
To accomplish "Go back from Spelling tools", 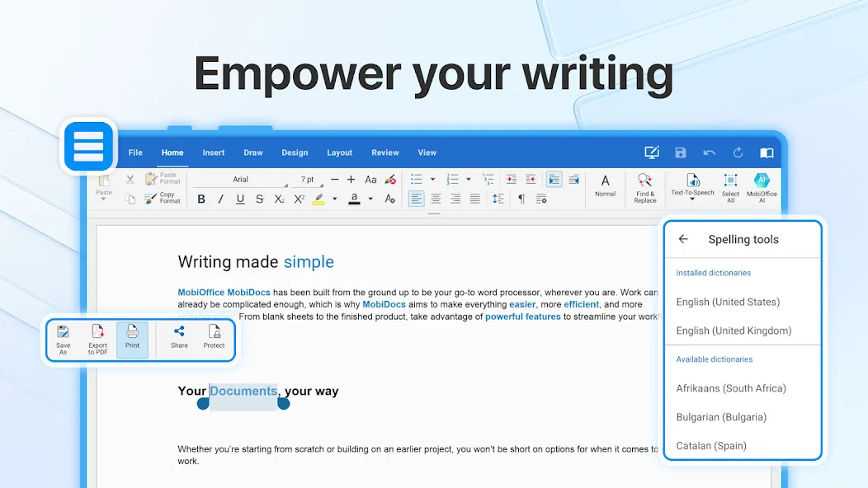I will (683, 239).
